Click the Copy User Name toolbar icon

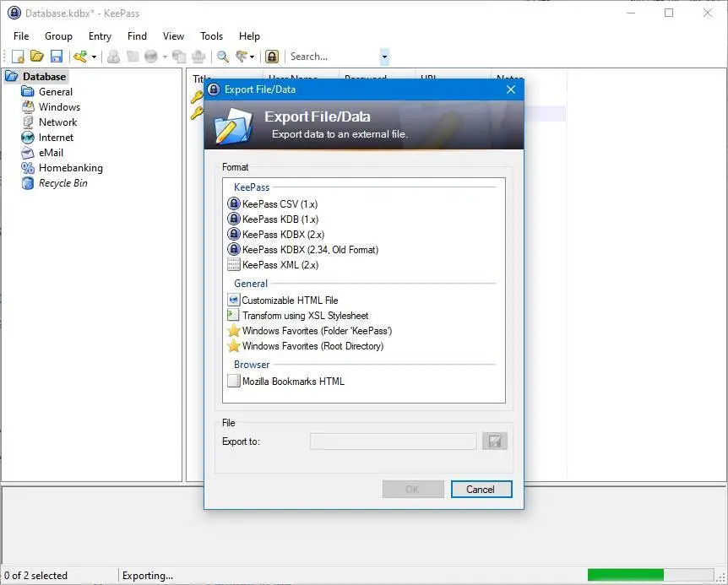click(x=113, y=57)
